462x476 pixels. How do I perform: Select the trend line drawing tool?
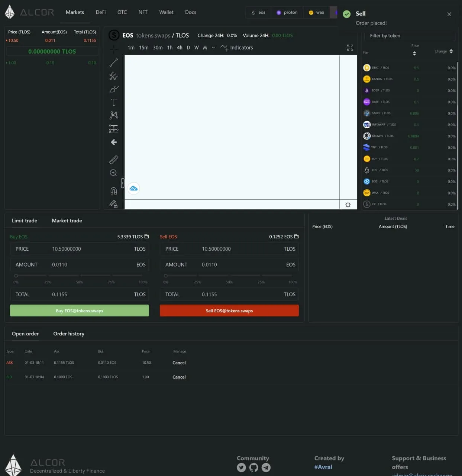[114, 62]
